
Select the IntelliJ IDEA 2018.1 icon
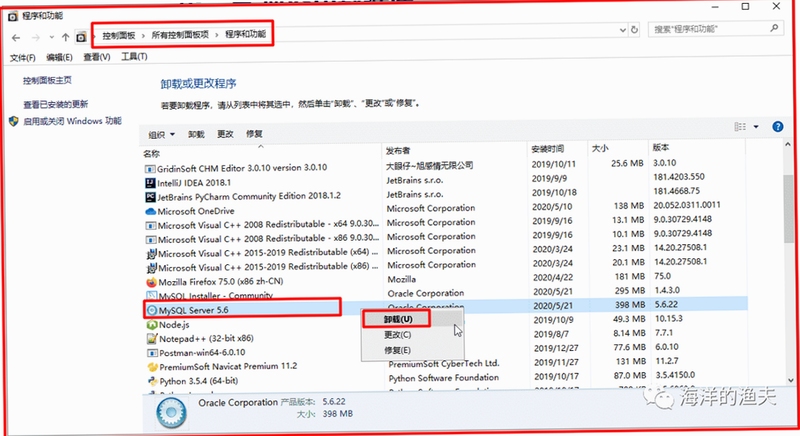pyautogui.click(x=150, y=183)
